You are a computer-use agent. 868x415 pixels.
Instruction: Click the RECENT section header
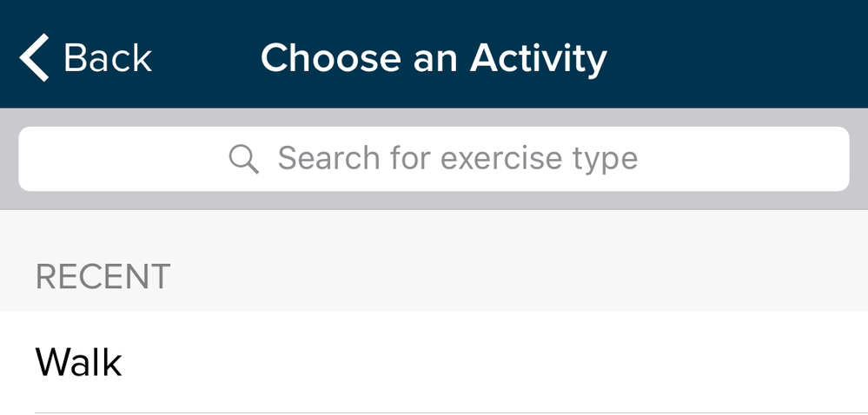tap(103, 277)
